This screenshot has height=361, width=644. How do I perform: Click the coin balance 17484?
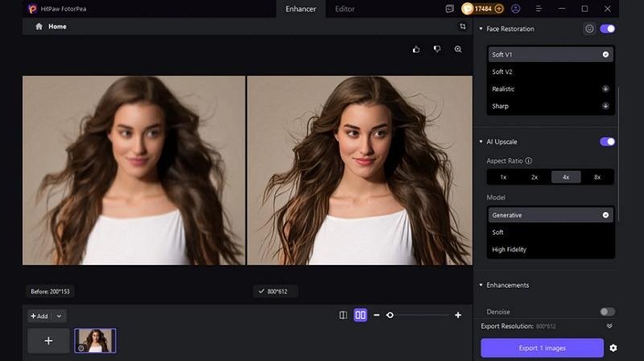(482, 9)
